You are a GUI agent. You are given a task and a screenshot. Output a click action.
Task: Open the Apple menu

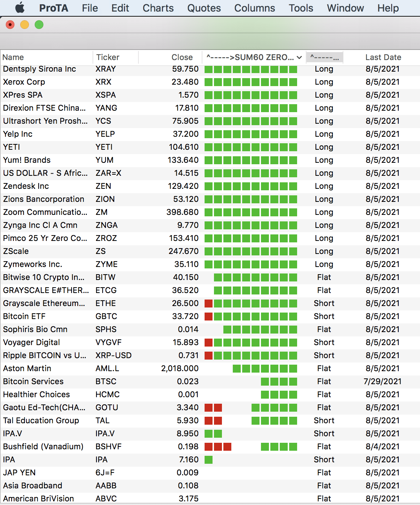tap(20, 8)
